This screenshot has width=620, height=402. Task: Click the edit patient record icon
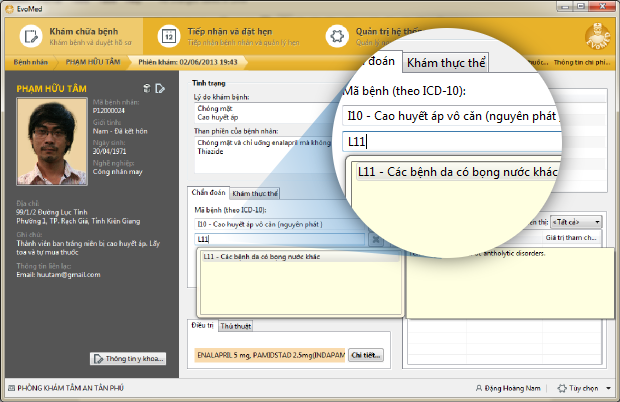160,88
